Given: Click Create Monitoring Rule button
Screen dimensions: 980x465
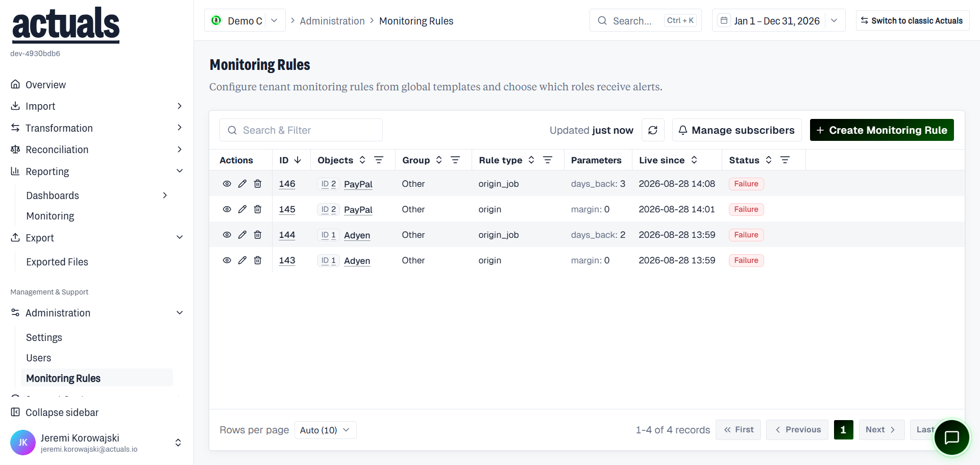Looking at the screenshot, I should 881,130.
